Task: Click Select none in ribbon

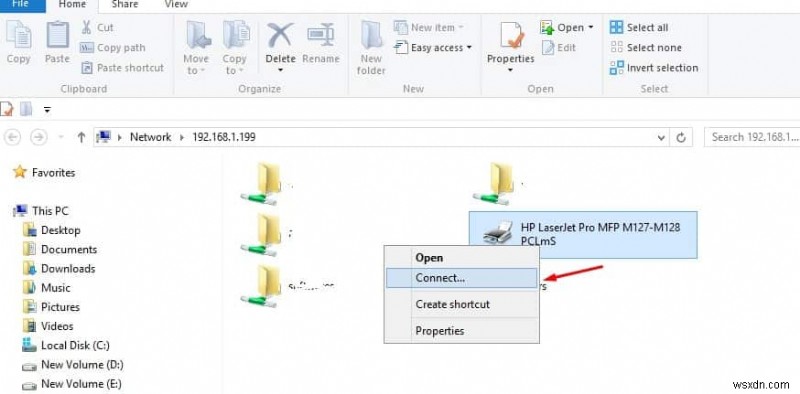Action: [x=646, y=48]
